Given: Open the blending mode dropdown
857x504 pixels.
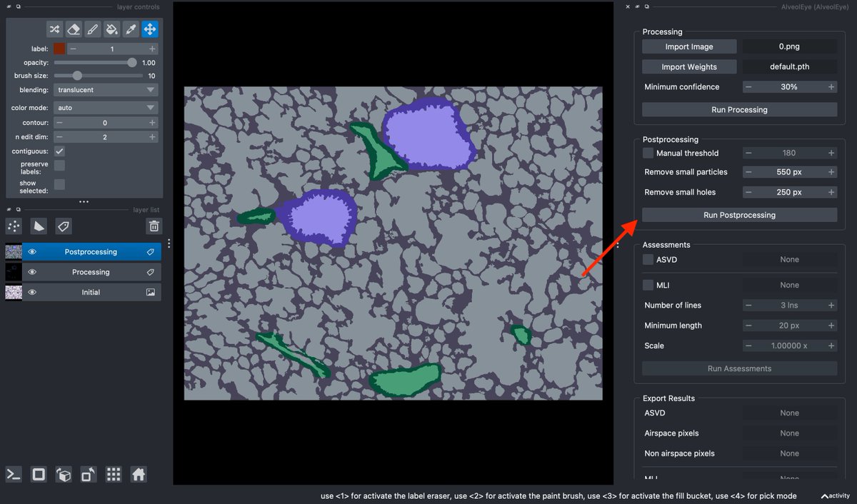Looking at the screenshot, I should (x=106, y=90).
